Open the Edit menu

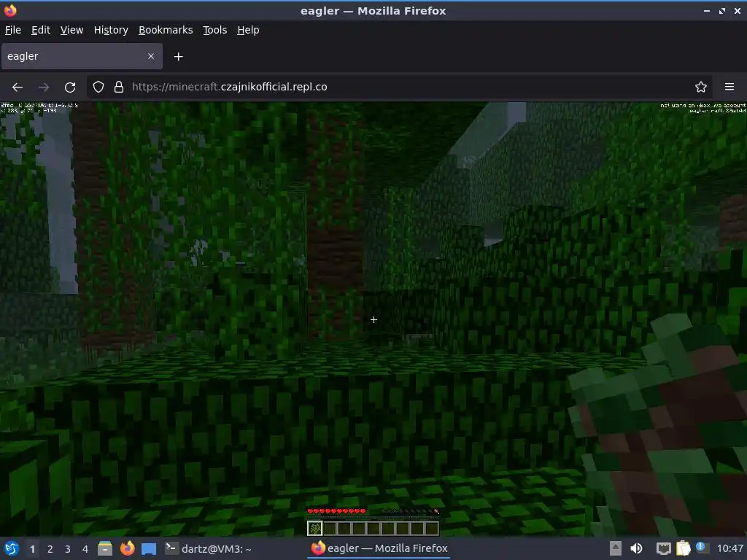41,30
